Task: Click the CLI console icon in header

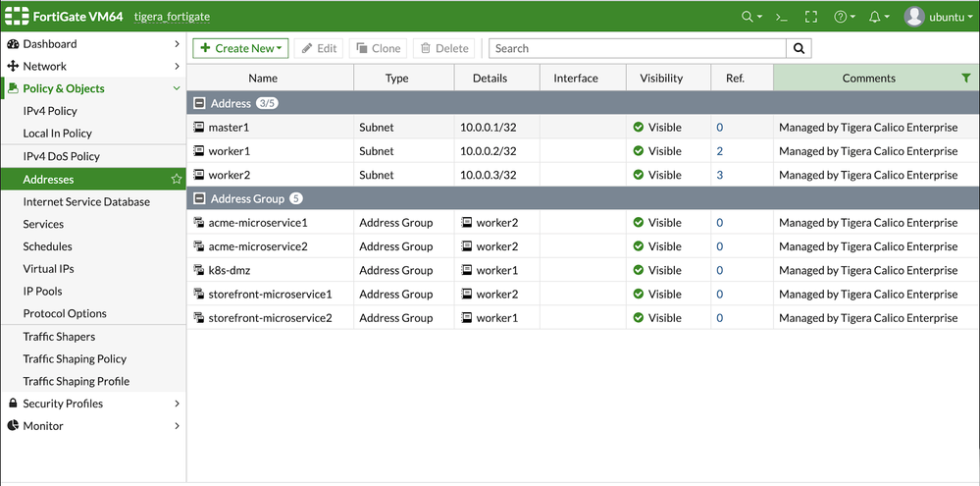Action: pyautogui.click(x=782, y=17)
